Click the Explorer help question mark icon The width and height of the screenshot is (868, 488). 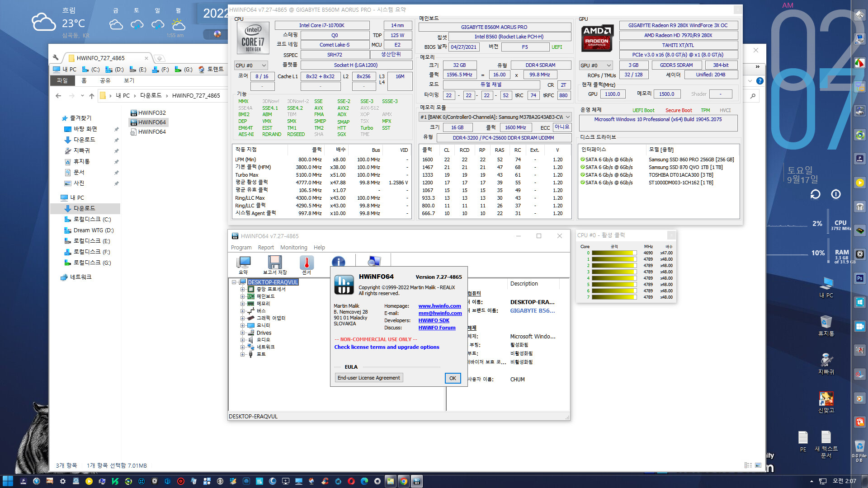point(760,81)
